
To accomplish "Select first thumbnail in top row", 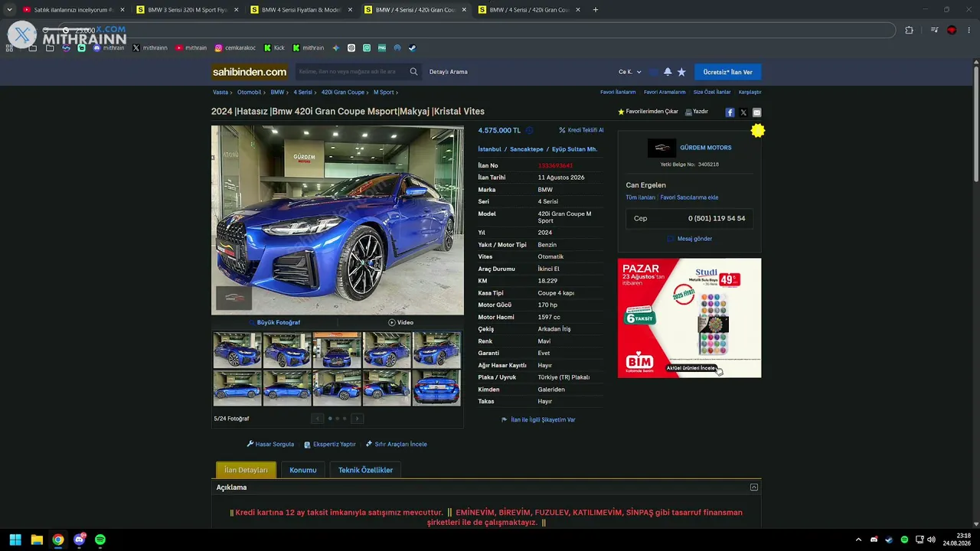I will coord(237,350).
